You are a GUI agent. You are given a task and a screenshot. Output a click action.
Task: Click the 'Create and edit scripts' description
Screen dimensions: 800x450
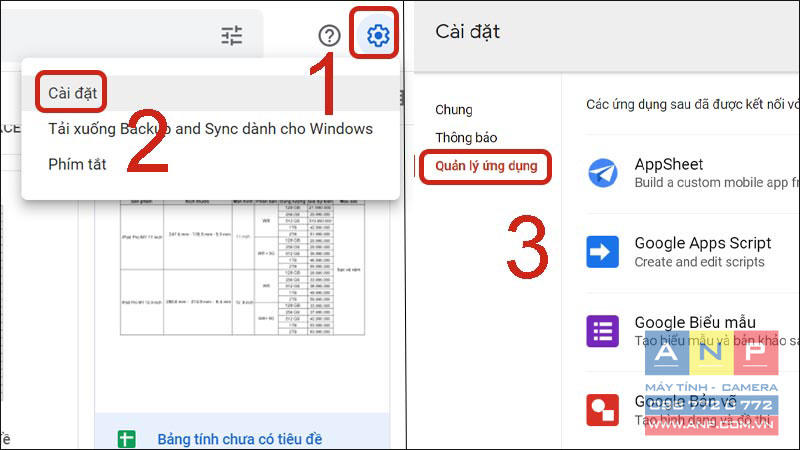[699, 262]
